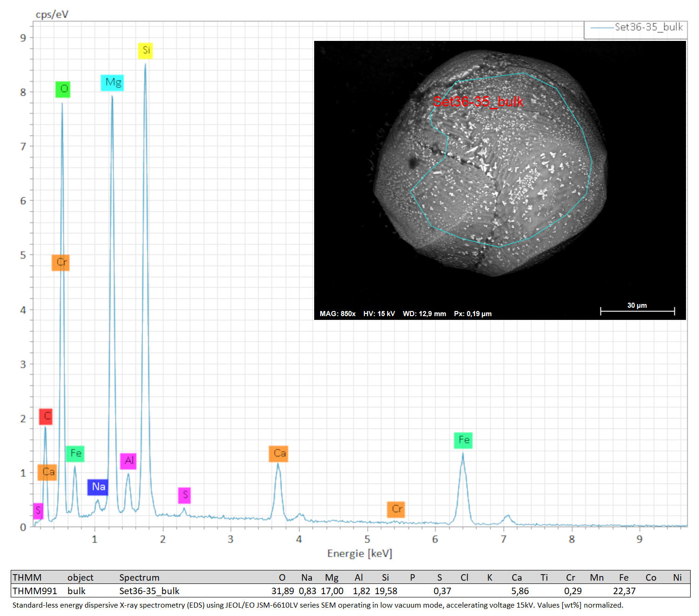
Task: Click the Set36-35_bulk legend entry
Action: 636,28
